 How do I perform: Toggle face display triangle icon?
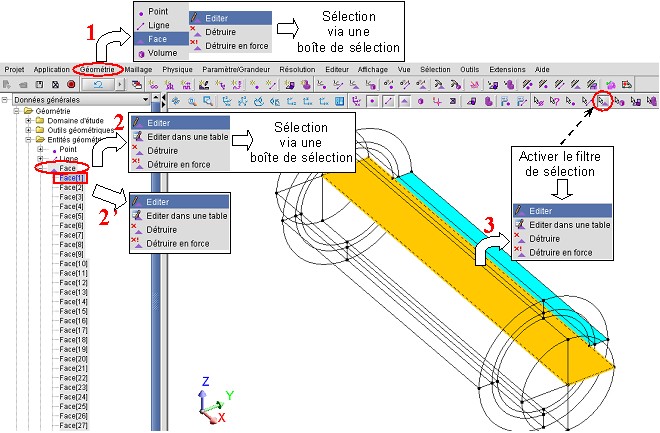(404, 101)
